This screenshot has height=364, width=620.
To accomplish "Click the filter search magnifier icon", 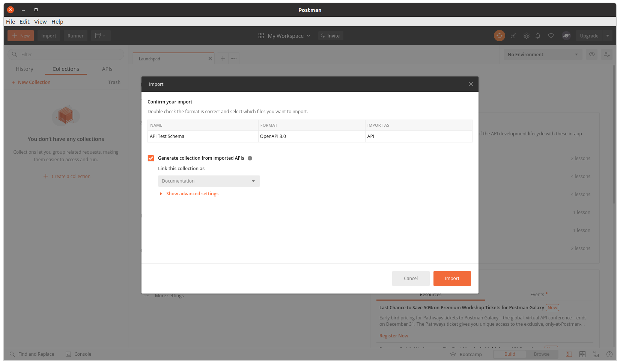I will click(15, 54).
